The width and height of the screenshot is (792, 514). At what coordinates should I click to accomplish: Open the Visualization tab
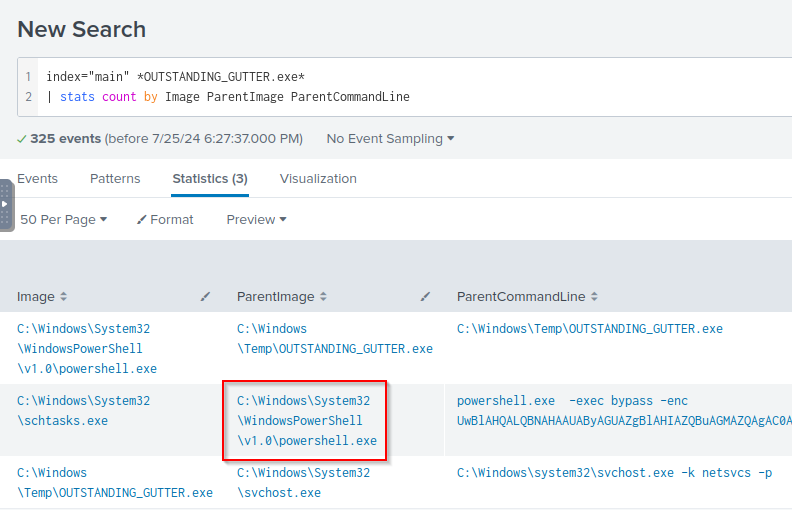[x=318, y=178]
